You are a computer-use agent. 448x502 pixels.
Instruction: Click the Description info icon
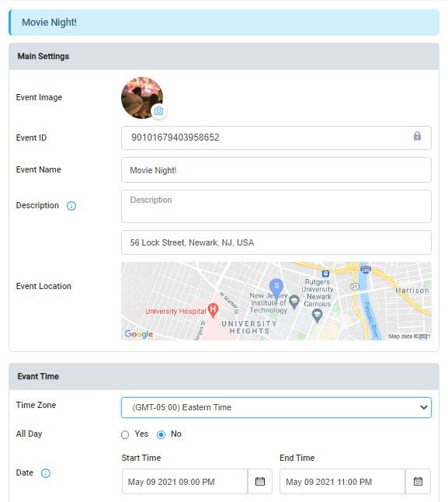(x=71, y=206)
